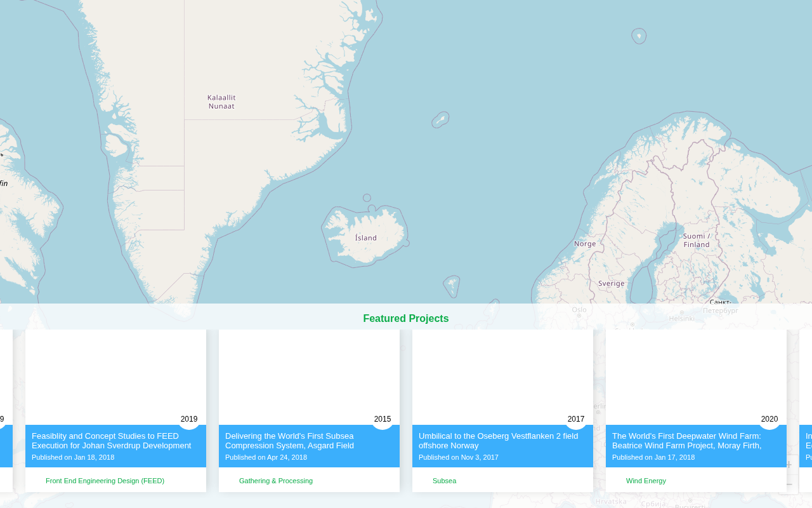Click the 2017 year badge

coord(576,419)
